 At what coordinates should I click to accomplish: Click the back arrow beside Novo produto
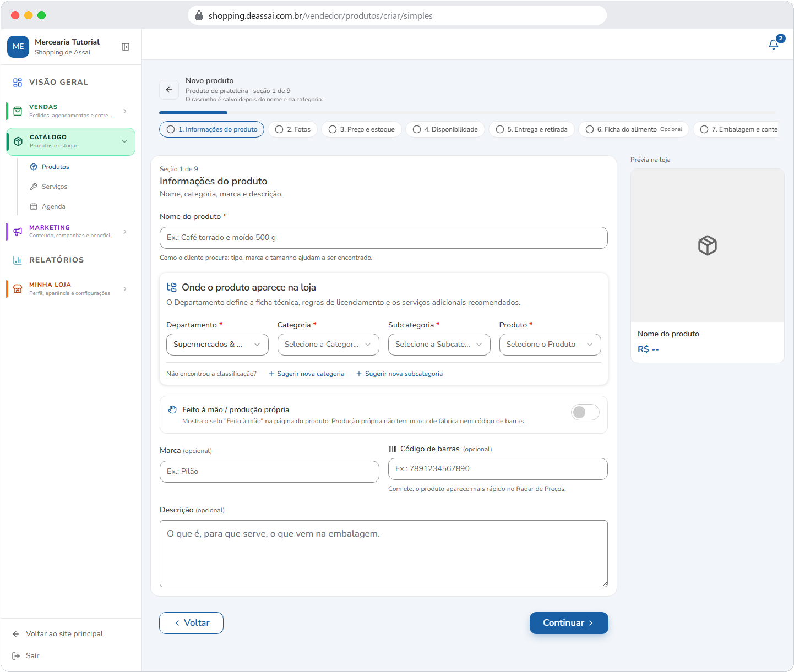169,90
